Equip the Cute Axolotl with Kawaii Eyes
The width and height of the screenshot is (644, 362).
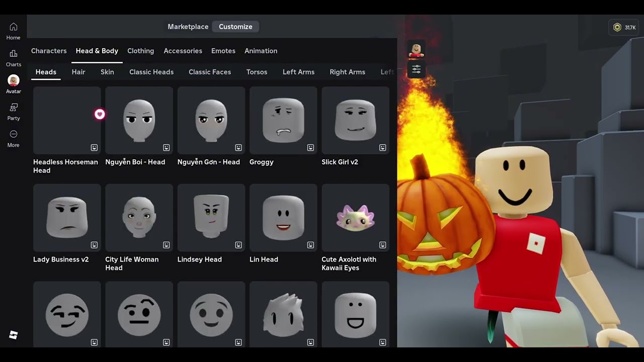355,218
